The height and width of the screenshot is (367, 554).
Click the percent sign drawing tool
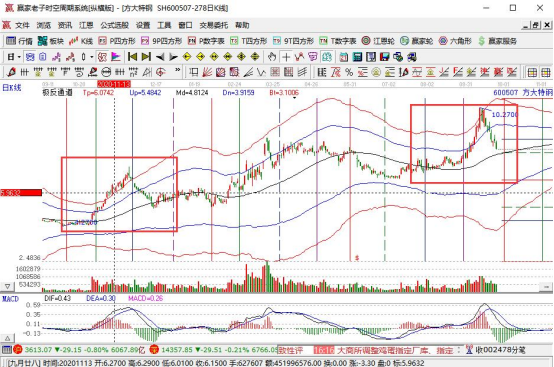tap(349, 72)
